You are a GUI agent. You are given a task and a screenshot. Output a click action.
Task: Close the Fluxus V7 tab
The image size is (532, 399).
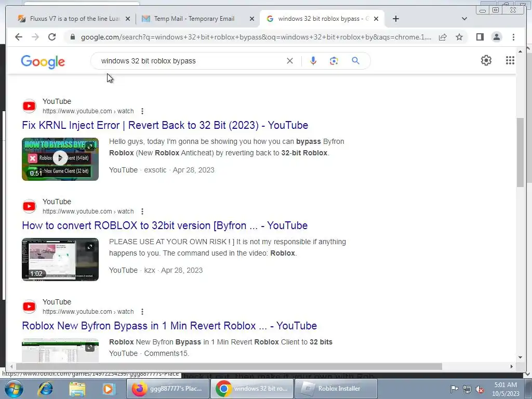coord(128,19)
